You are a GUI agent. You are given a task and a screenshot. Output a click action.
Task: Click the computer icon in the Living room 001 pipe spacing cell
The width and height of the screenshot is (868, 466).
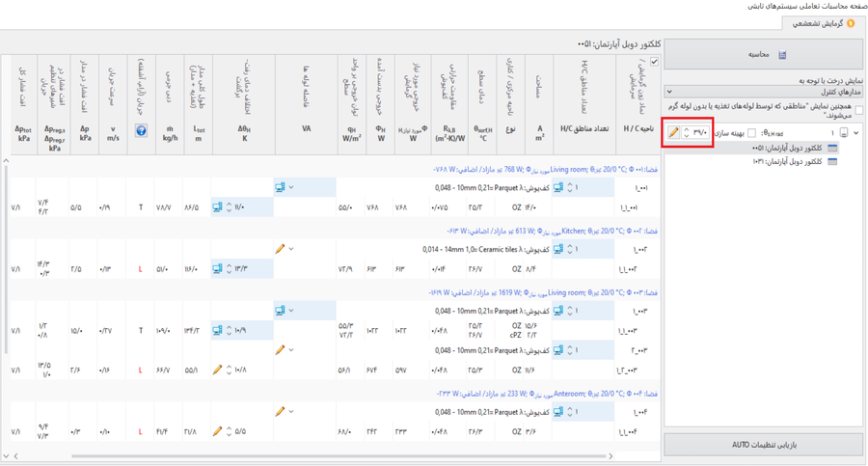[x=280, y=187]
